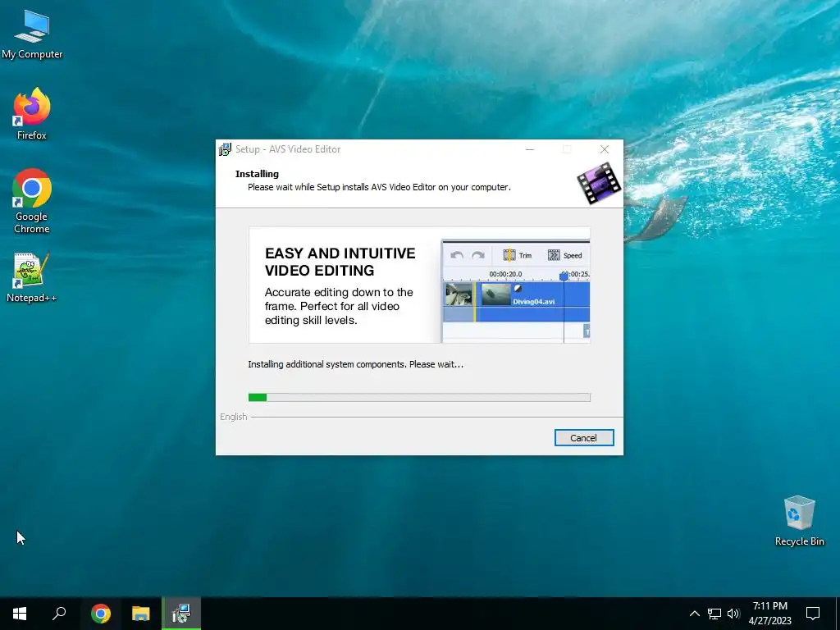Click the 00:00:20.0 timecode in the banner

click(505, 274)
